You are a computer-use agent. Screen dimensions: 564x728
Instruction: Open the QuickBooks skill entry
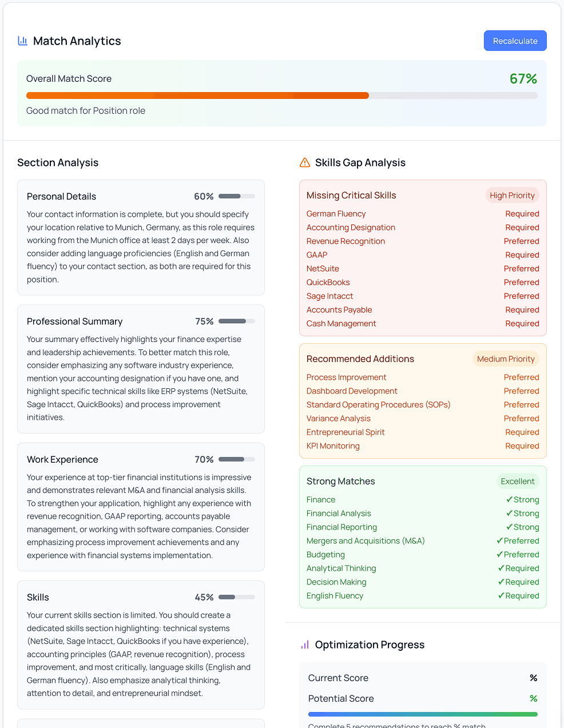point(328,282)
